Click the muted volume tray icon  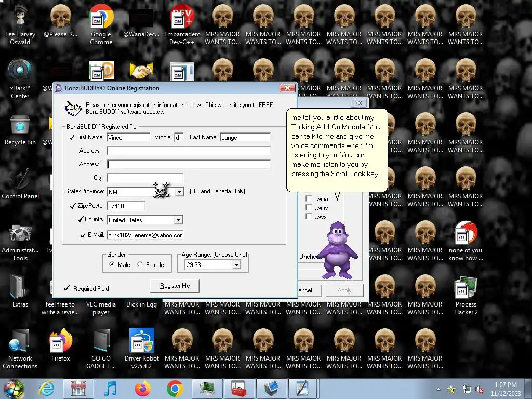click(480, 390)
